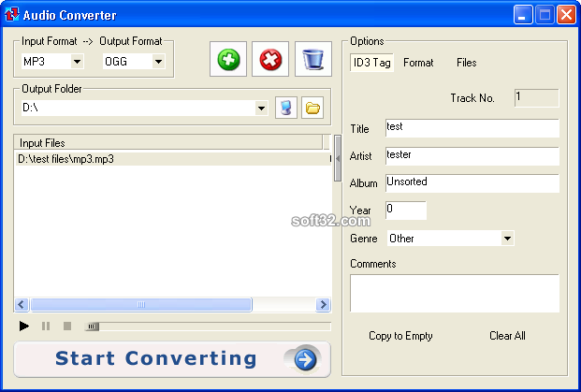Select D:\test files\mp3.mp3 in the list
The image size is (581, 392).
tap(172, 159)
